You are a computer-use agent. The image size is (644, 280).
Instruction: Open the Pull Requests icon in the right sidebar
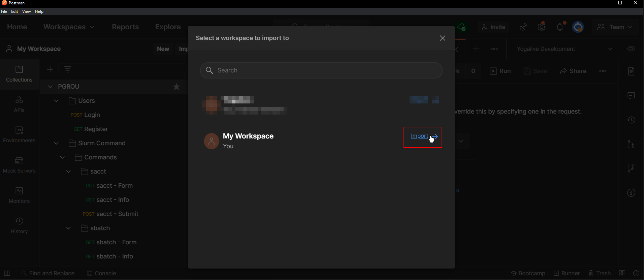point(631,168)
